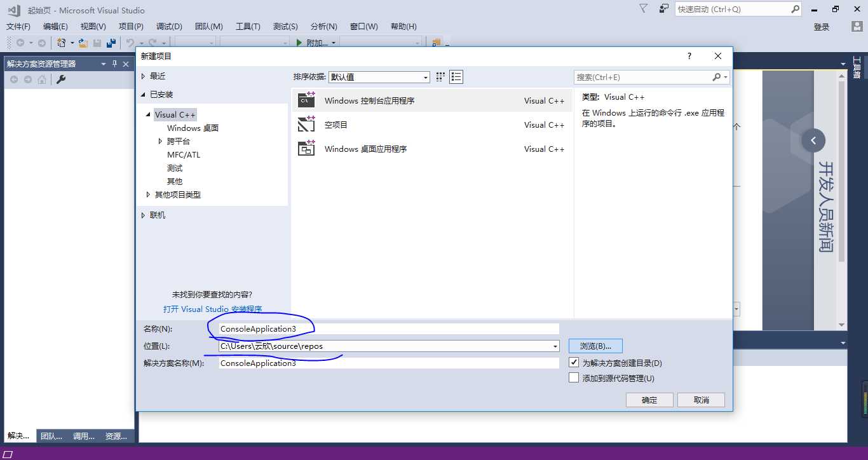Screen dimensions: 868x460
Task: Select the MFC/ATL tree item
Action: (184, 154)
